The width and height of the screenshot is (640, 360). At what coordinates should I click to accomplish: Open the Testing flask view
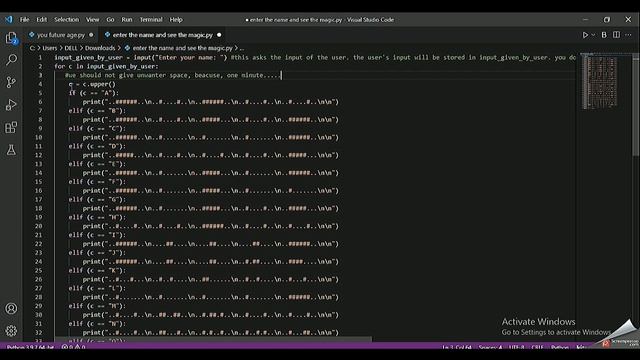[x=11, y=150]
